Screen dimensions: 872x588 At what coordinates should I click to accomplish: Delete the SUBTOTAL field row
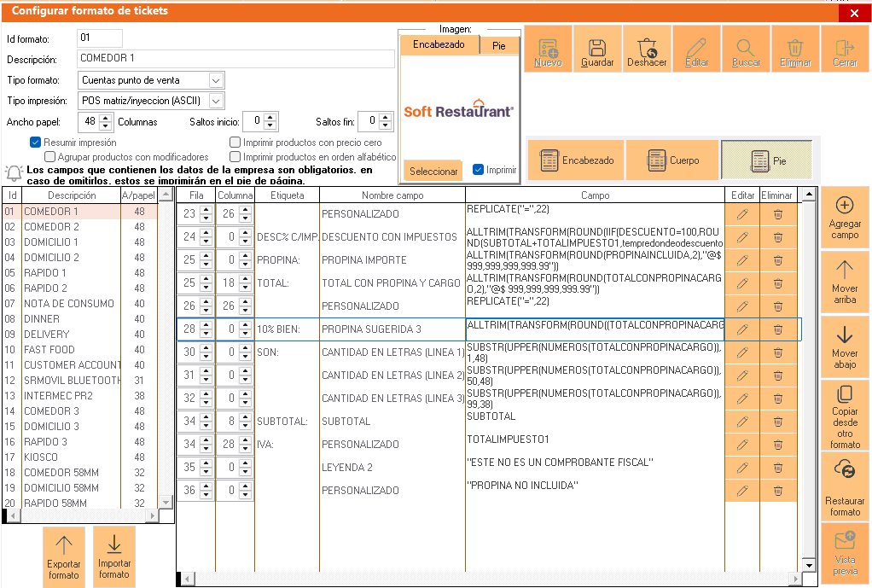[778, 422]
